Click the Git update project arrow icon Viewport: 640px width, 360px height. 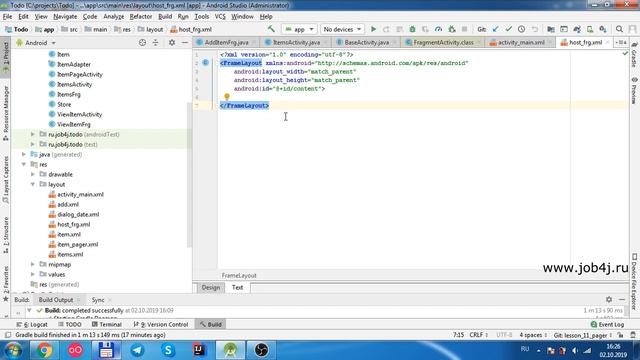click(x=496, y=29)
